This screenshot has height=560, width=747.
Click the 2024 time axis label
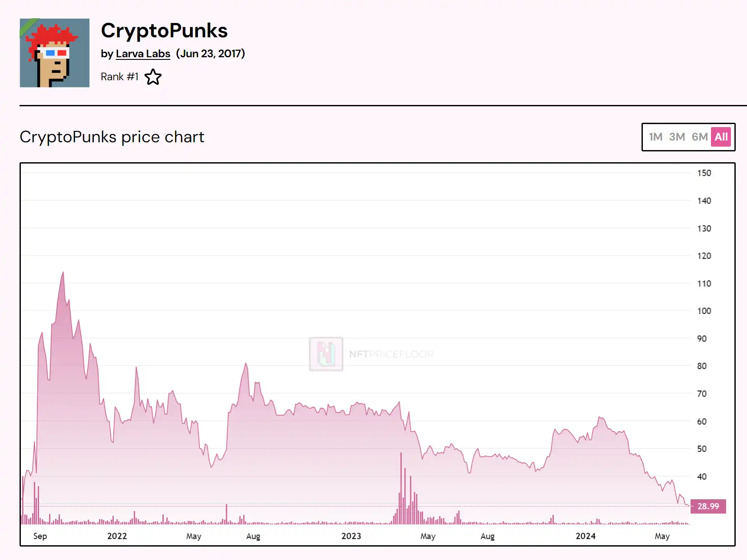(586, 536)
